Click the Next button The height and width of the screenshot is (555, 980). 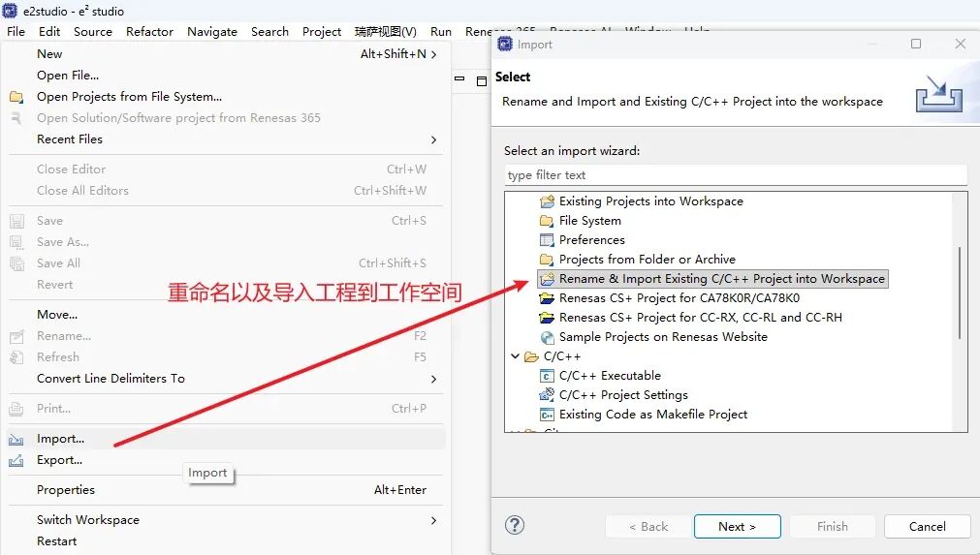click(x=737, y=526)
